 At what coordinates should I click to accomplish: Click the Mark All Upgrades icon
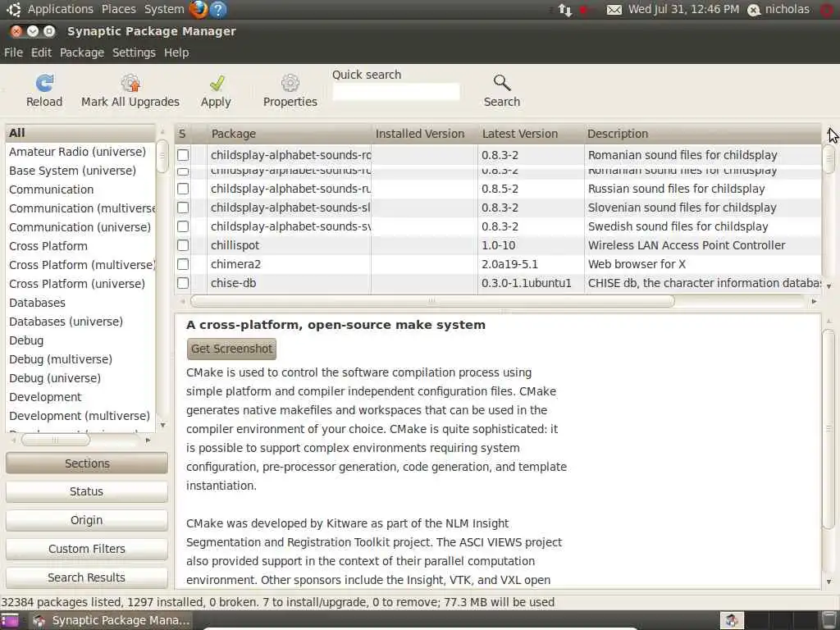[x=130, y=83]
